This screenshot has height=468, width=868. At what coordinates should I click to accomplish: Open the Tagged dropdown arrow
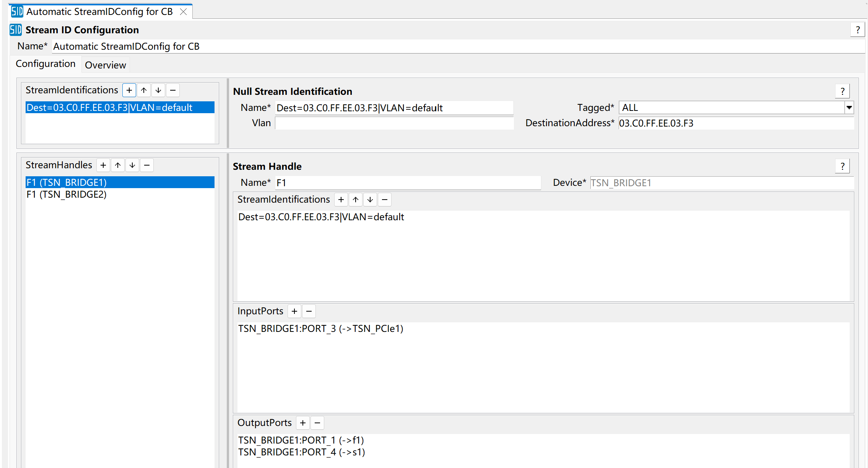pos(849,108)
